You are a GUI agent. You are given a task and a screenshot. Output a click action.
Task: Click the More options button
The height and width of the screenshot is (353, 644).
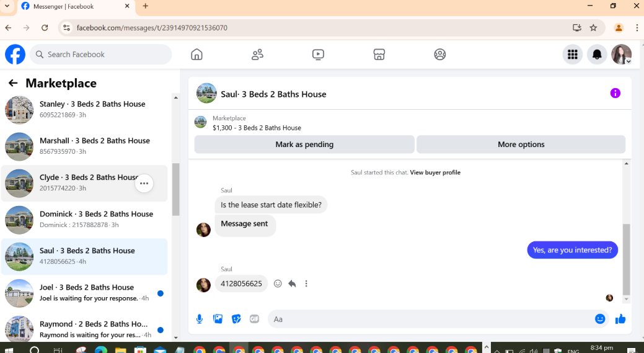521,145
